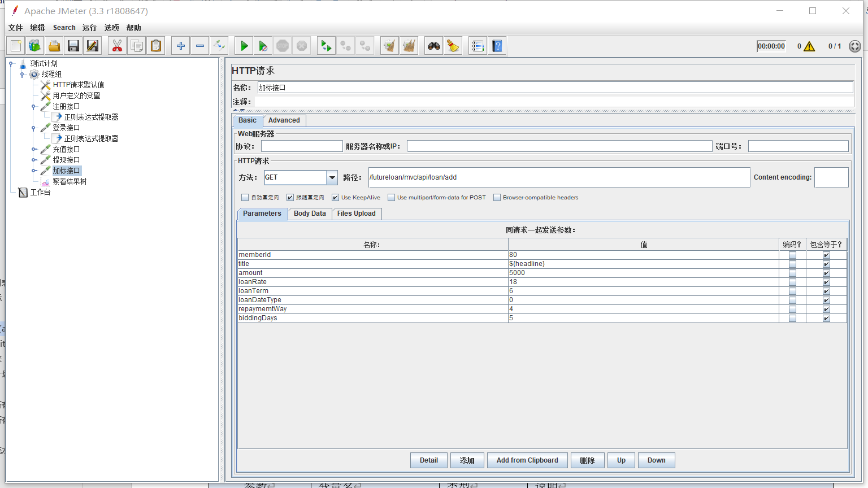868x488 pixels.
Task: Open Help with question mark icon
Action: coord(497,46)
